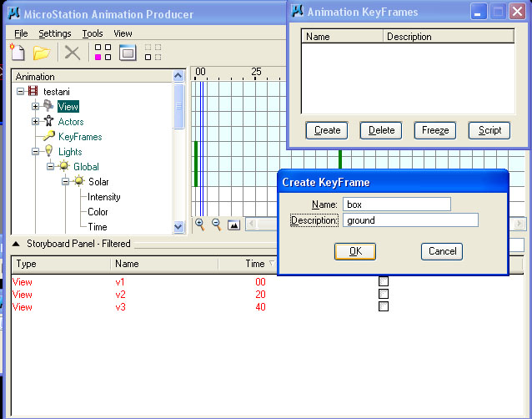Image resolution: width=532 pixels, height=419 pixels.
Task: Select the KeyFrames tree item
Action: pyautogui.click(x=80, y=137)
